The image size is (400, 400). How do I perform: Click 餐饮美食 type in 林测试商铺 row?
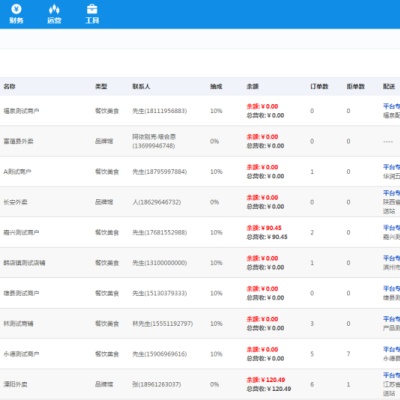pos(107,323)
